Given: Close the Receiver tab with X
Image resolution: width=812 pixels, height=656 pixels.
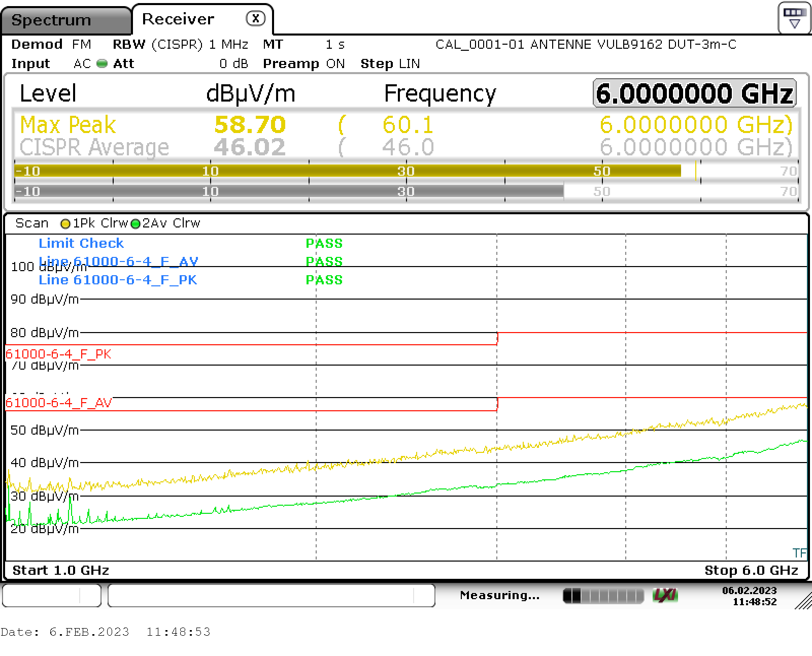Looking at the screenshot, I should tap(255, 19).
